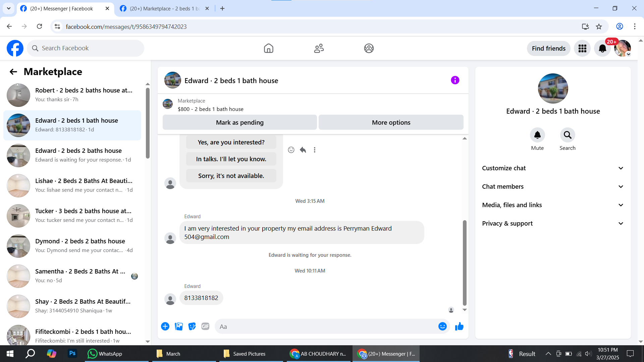Open Lishae 2 Beds 2 Baths chat
This screenshot has width=644, height=362.
72,186
